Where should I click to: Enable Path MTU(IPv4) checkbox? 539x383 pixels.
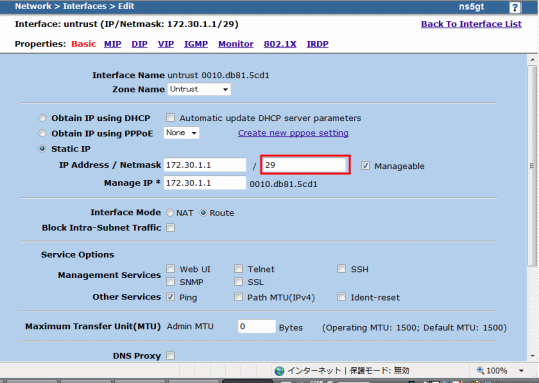click(238, 297)
